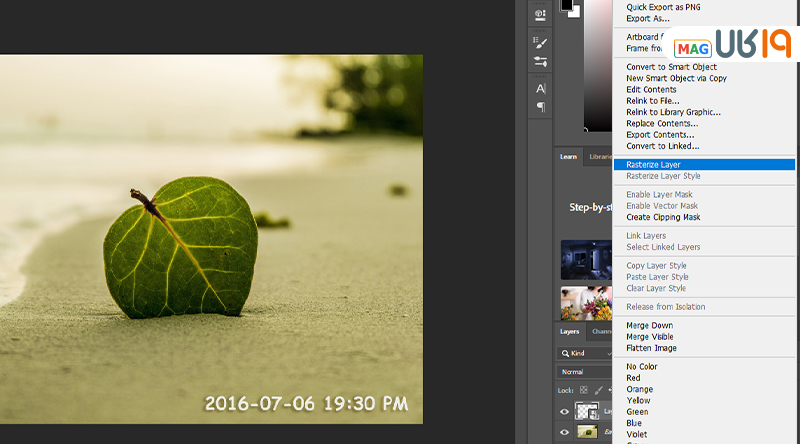Click the lock image pixels brush icon
Viewport: 800px width, 444px height.
tap(600, 389)
